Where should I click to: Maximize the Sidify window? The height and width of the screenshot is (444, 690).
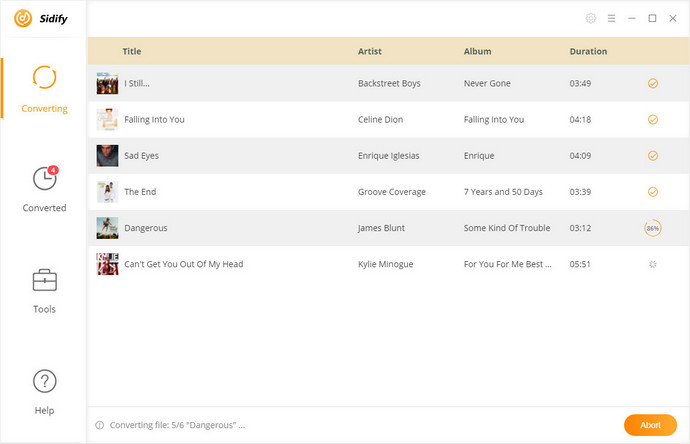click(x=652, y=18)
